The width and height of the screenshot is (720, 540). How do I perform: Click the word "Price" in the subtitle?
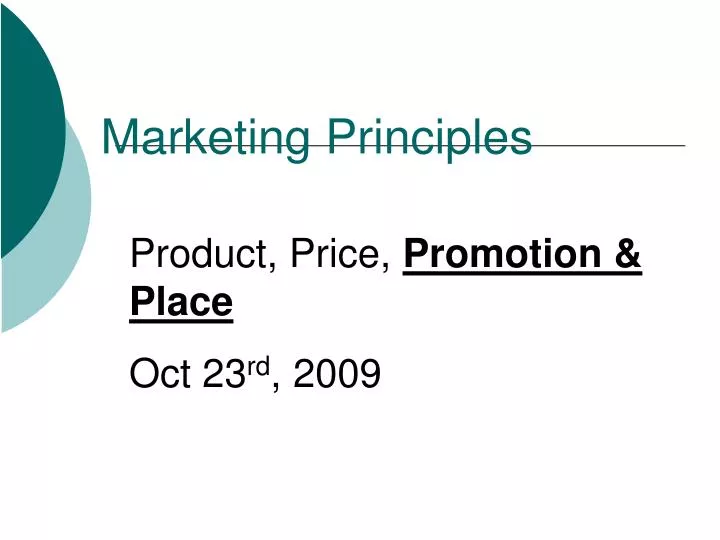[334, 253]
